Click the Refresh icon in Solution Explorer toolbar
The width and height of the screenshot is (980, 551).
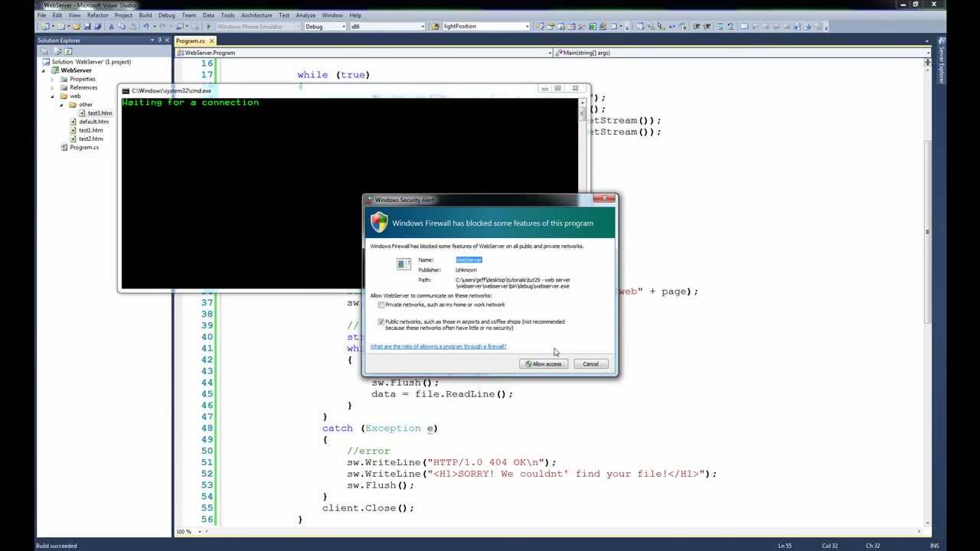69,51
